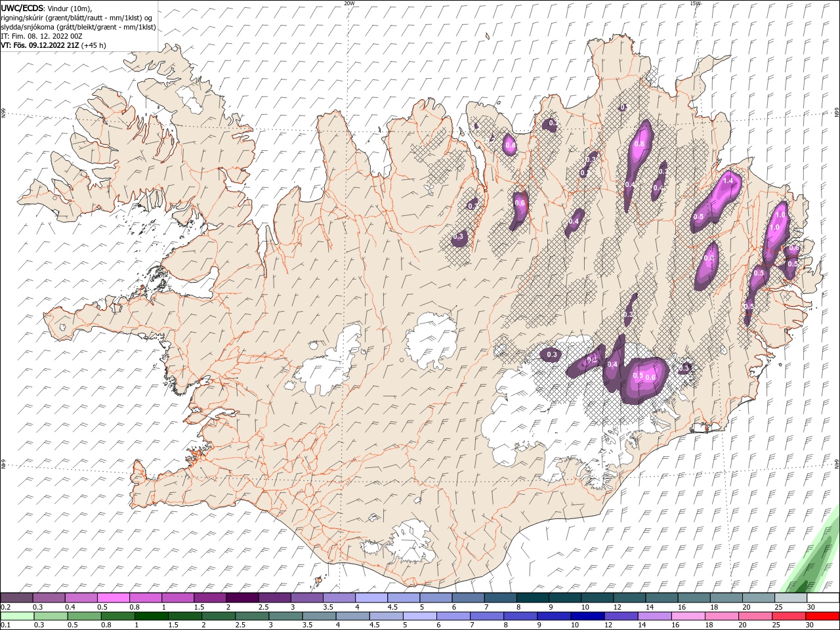Click the 'VT: Fös. 09.12.2022 21Z (+45 h)' line

tap(53, 45)
